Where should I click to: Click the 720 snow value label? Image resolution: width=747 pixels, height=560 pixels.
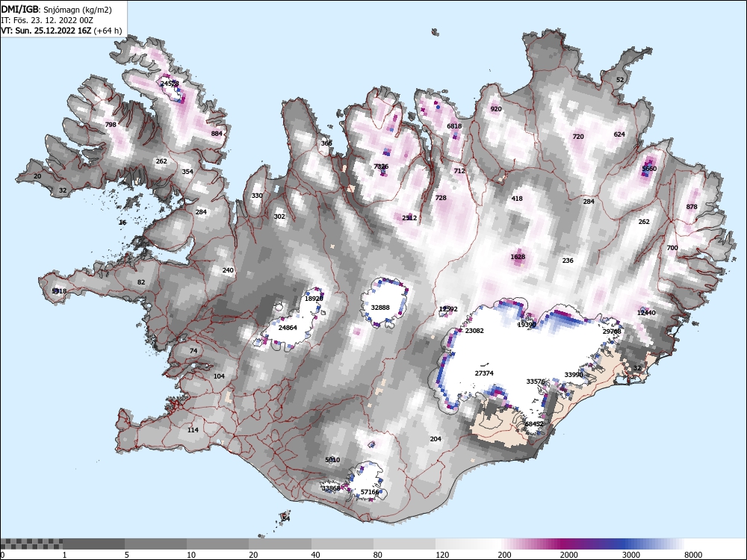click(578, 137)
